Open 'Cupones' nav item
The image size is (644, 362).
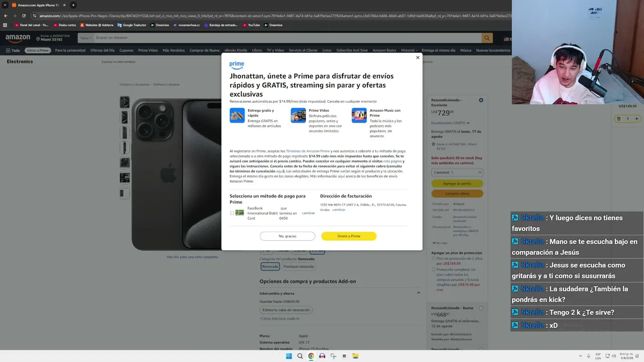coord(126,50)
